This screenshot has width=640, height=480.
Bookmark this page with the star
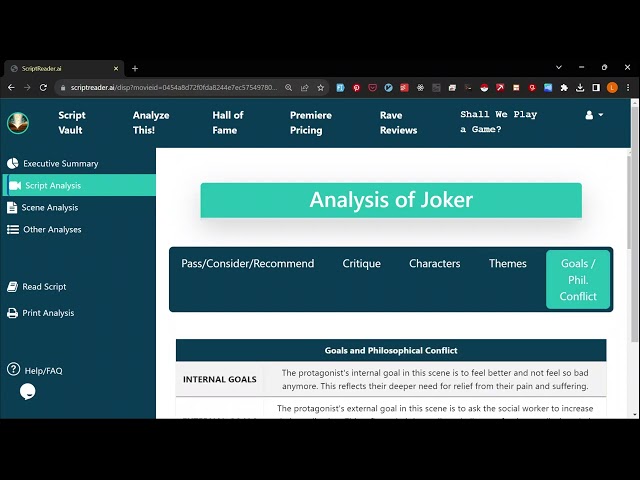click(x=320, y=87)
